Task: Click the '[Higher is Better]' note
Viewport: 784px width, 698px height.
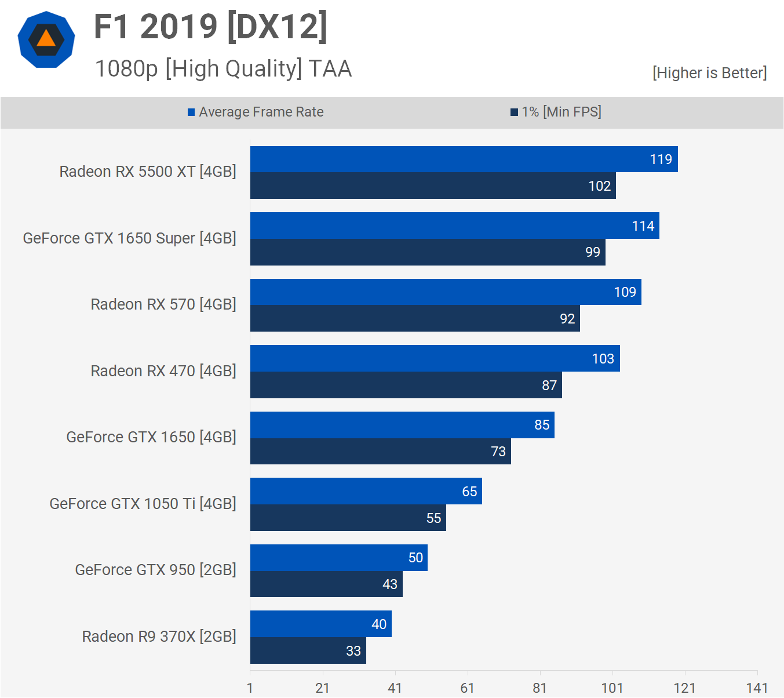Action: click(x=709, y=73)
